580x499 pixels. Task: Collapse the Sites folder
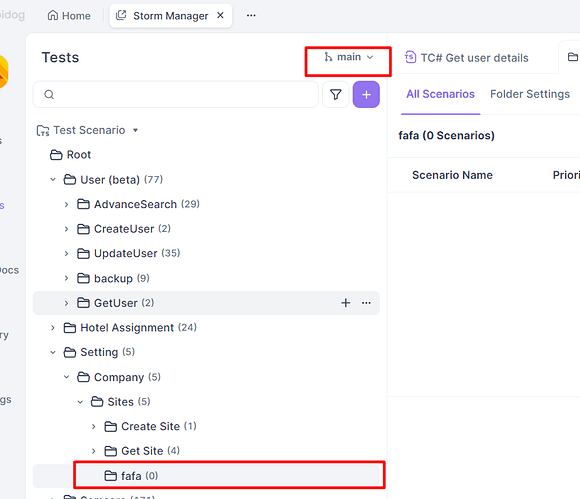point(80,402)
